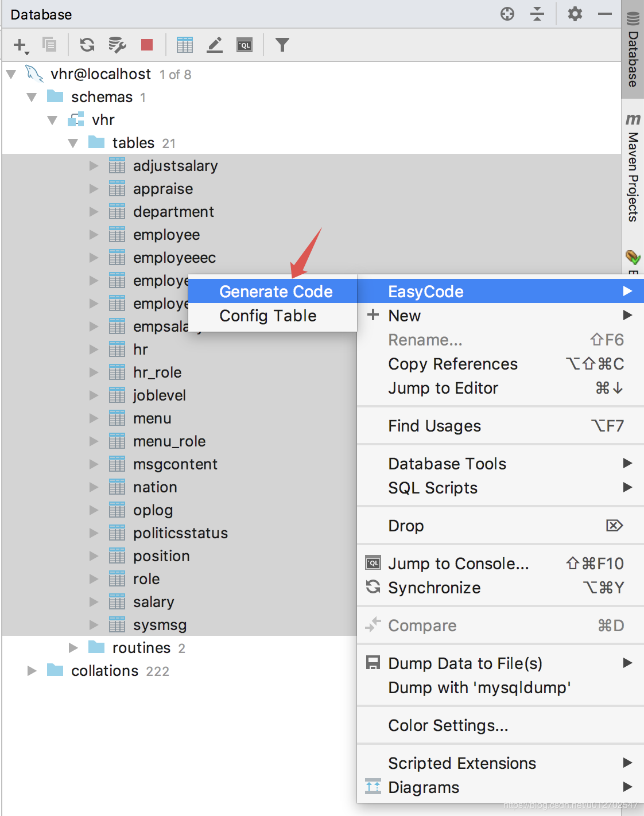Image resolution: width=644 pixels, height=816 pixels.
Task: Choose Drop from the context menu
Action: (x=406, y=525)
